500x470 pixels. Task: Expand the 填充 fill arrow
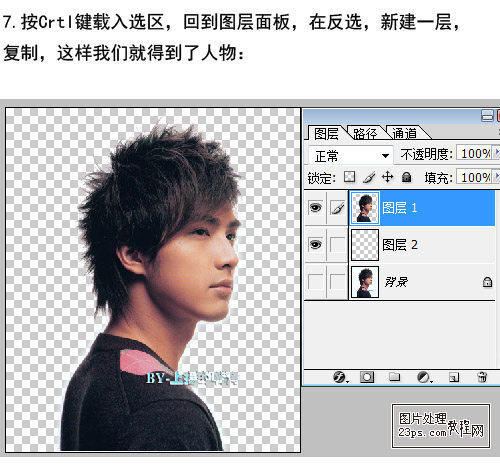(x=497, y=176)
